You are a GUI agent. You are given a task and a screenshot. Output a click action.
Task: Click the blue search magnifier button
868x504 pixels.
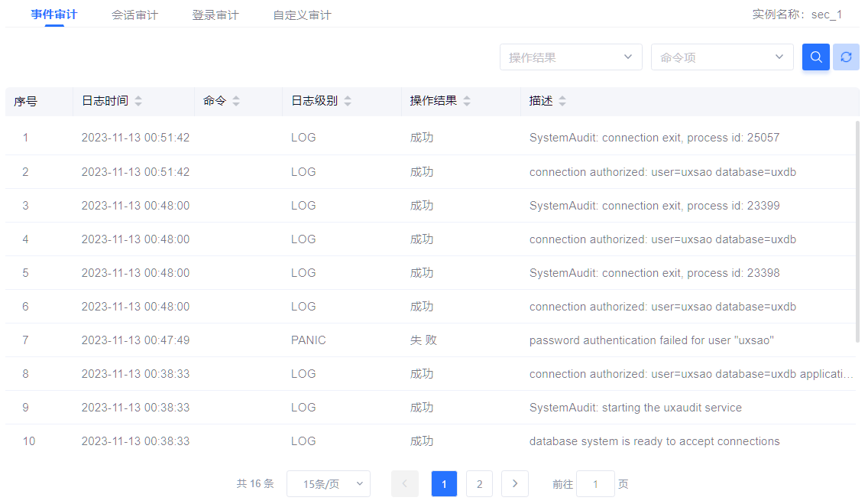815,57
